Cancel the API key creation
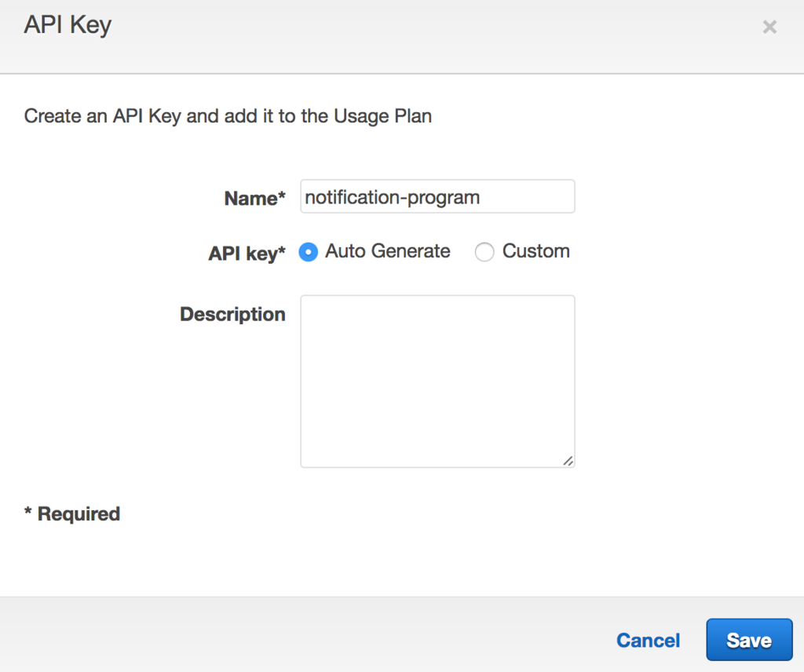 (x=648, y=641)
